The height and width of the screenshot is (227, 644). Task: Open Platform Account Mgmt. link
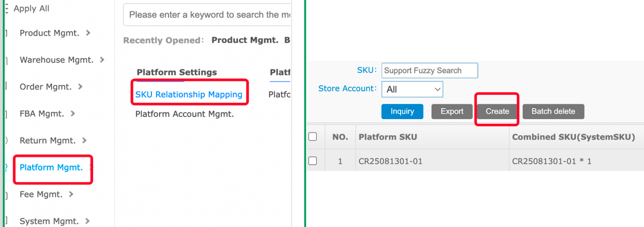185,114
